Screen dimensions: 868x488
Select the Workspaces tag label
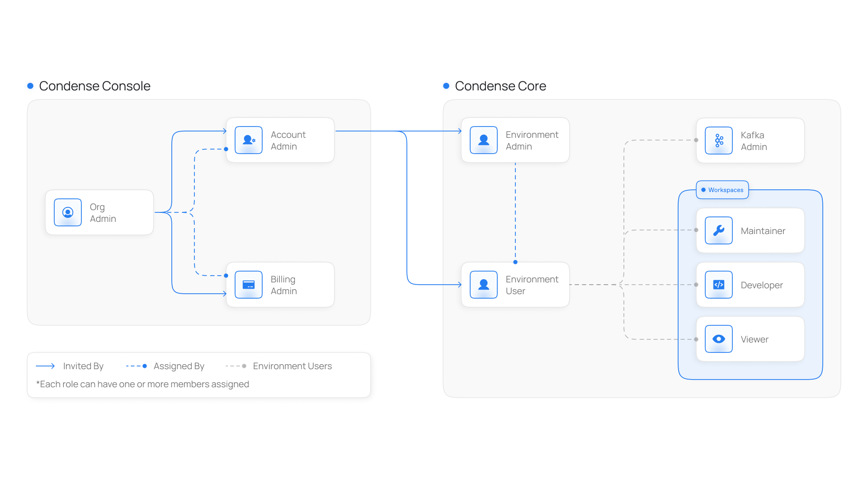click(722, 190)
